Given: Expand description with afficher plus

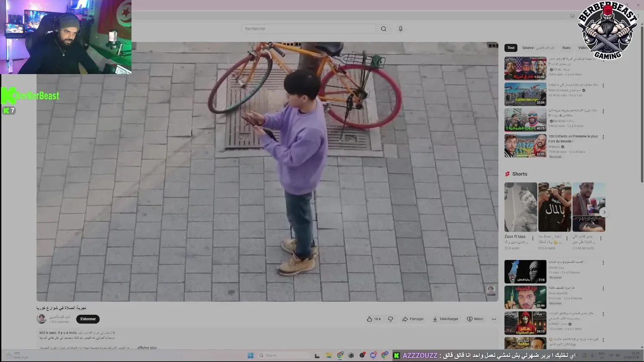Looking at the screenshot, I should coord(147,347).
